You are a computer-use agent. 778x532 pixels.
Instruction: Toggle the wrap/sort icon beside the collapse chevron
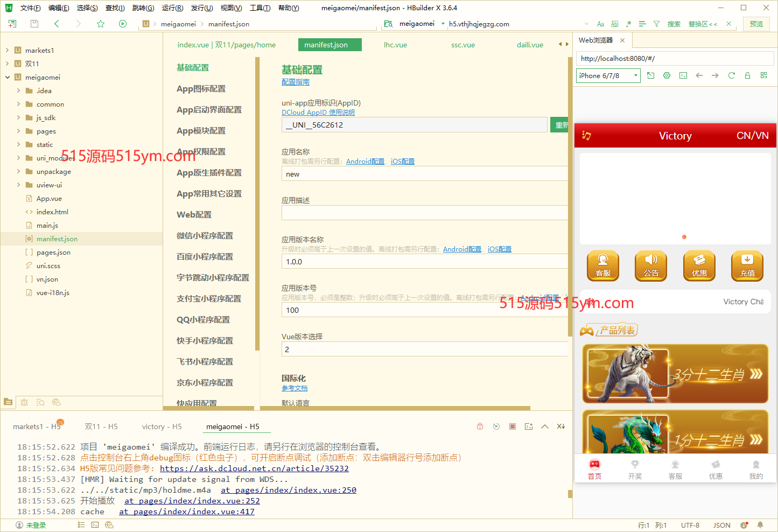coord(560,426)
